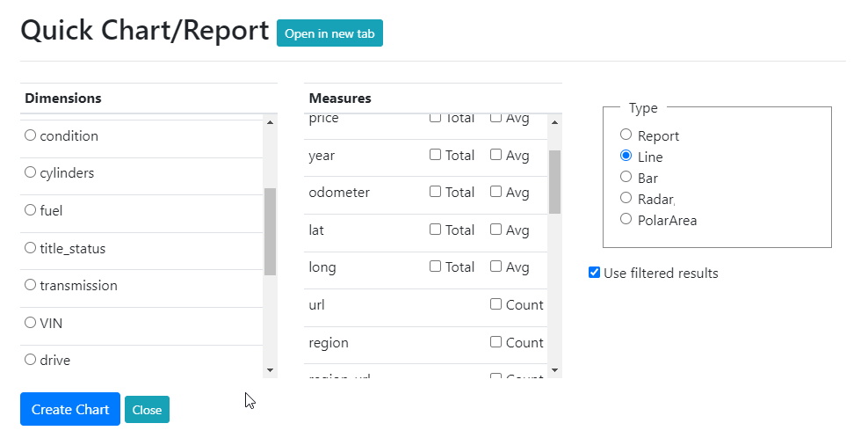
Task: Click the Close button
Action: click(x=147, y=410)
